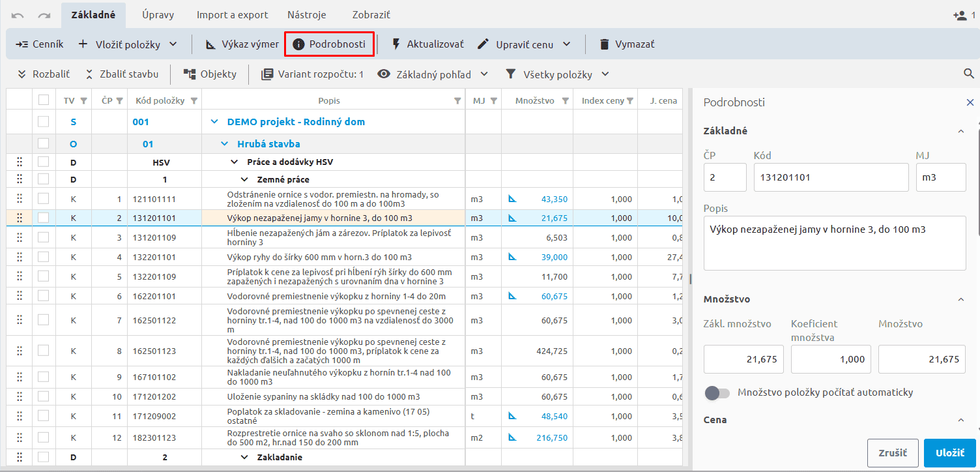This screenshot has height=472, width=980.
Task: Tick checkbox for row 121101111
Action: 44,199
